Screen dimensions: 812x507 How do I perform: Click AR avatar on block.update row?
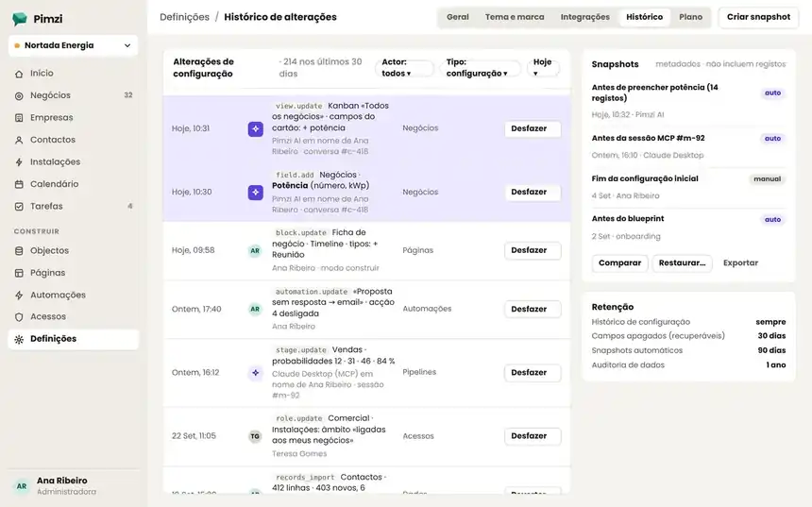tap(255, 250)
